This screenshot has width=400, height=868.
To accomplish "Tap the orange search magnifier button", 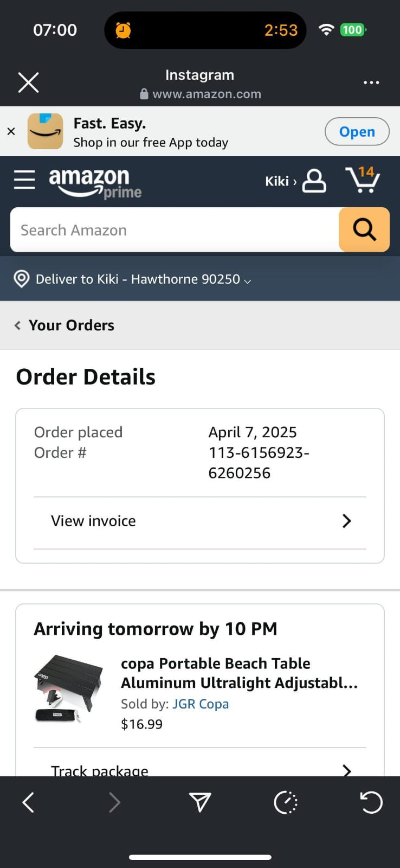I will 364,229.
